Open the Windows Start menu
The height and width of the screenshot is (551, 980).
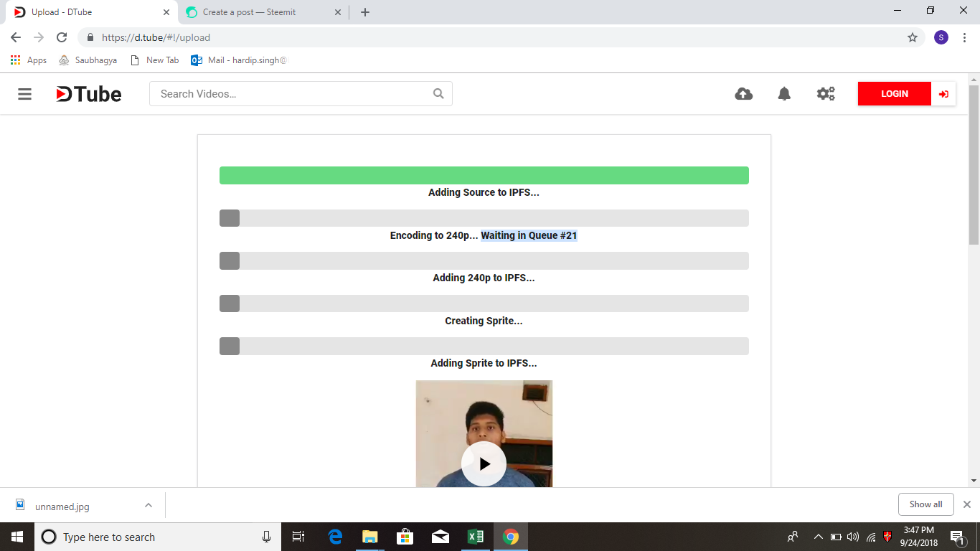(x=17, y=537)
